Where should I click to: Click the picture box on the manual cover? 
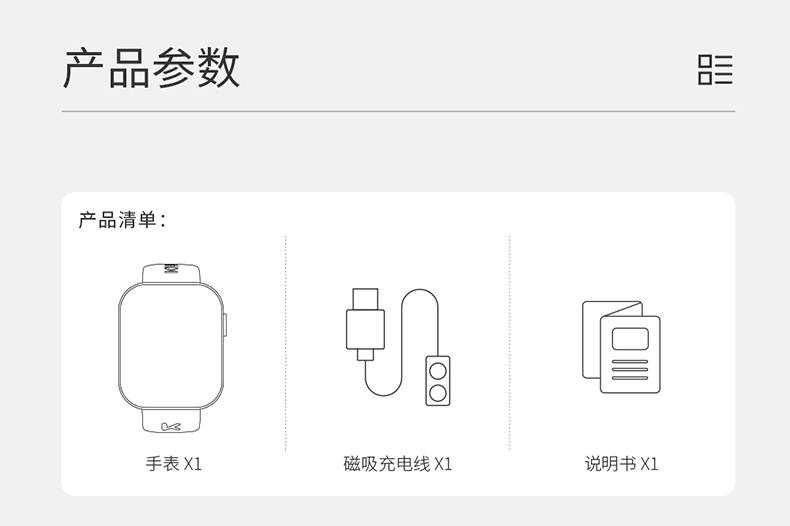(x=630, y=339)
